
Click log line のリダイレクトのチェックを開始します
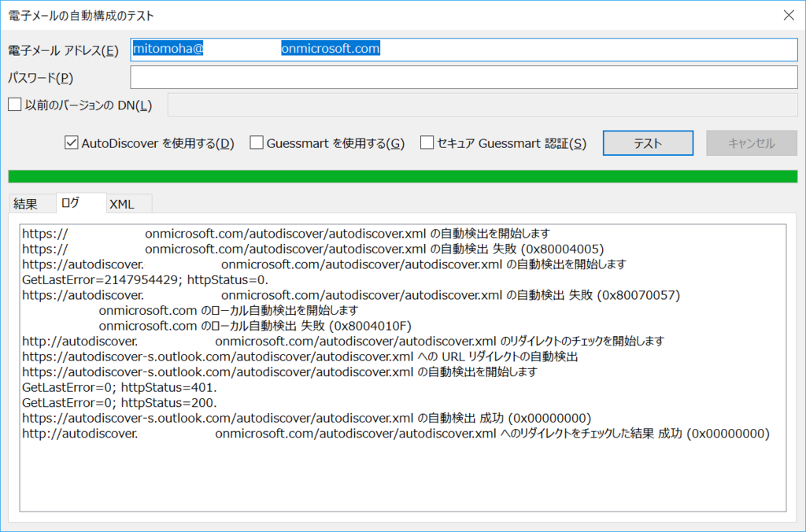(343, 342)
